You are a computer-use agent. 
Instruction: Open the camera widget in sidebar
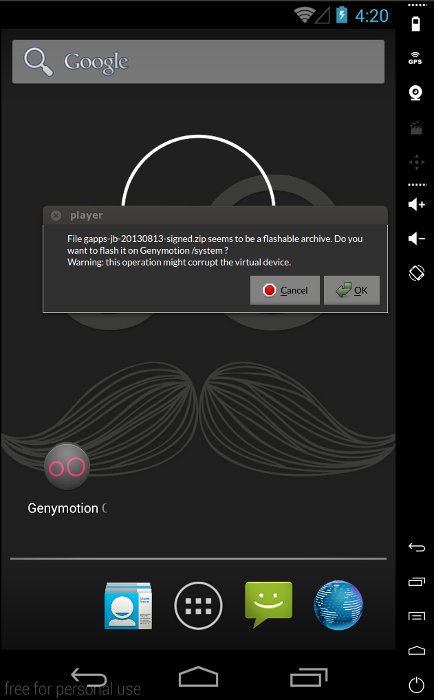(x=416, y=93)
